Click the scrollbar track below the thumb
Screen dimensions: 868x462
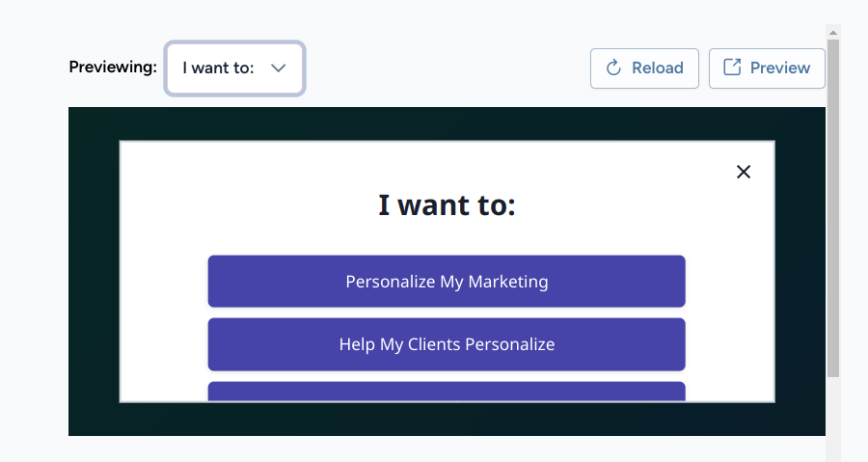point(833,420)
